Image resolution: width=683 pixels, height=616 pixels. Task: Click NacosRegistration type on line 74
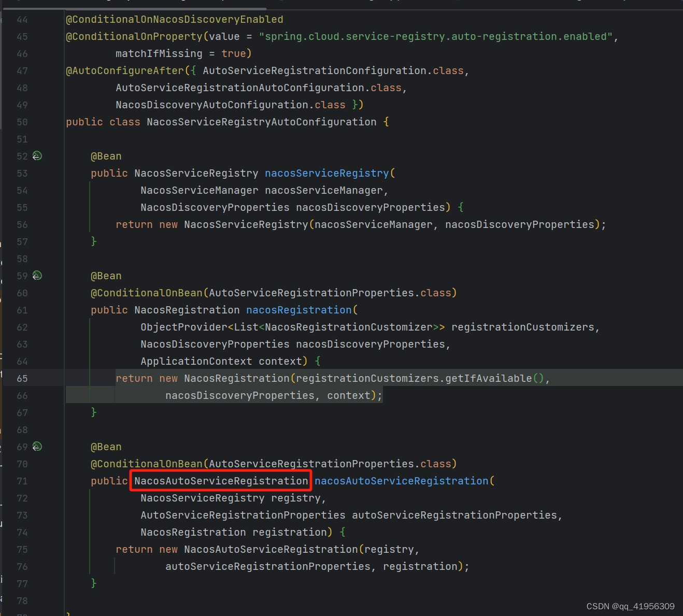point(193,532)
